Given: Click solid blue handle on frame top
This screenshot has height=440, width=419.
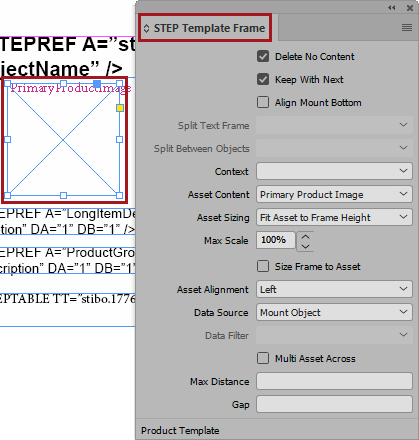Looking at the screenshot, I should click(97, 84).
